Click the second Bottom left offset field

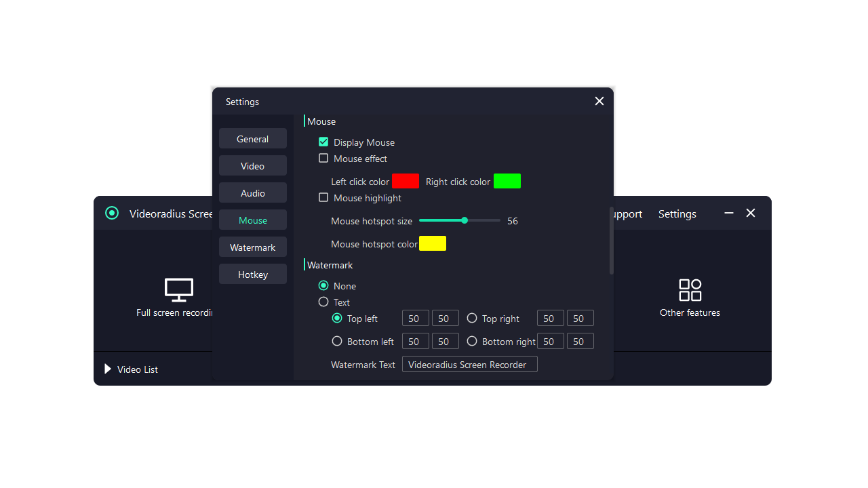pos(446,342)
